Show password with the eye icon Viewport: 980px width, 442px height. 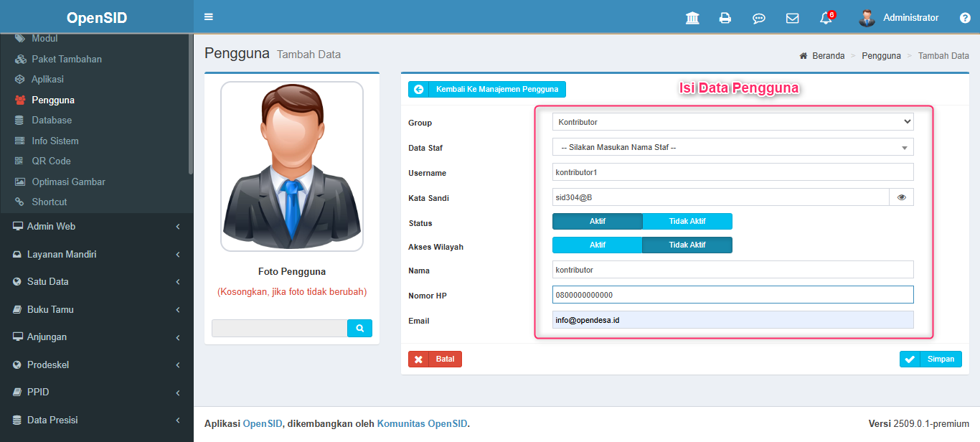pyautogui.click(x=901, y=197)
